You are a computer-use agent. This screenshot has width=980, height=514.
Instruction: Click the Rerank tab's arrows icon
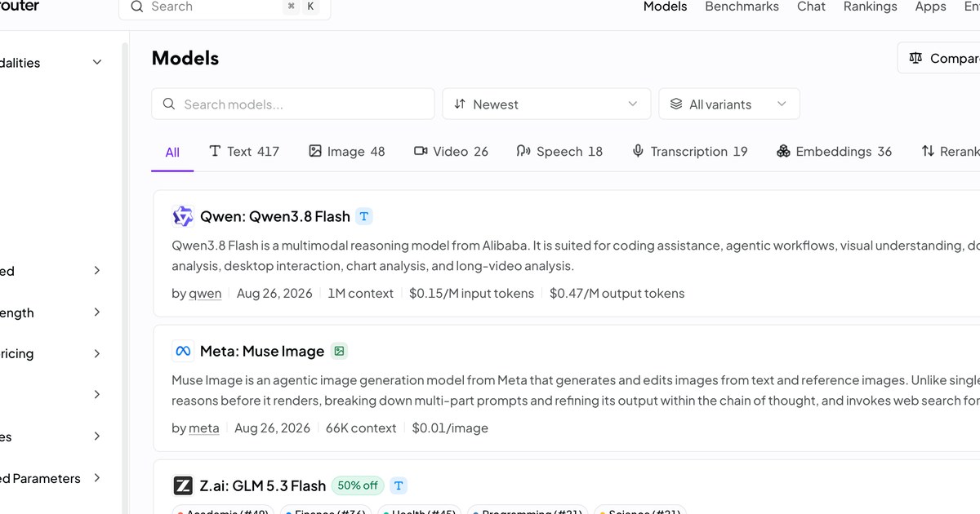point(928,151)
